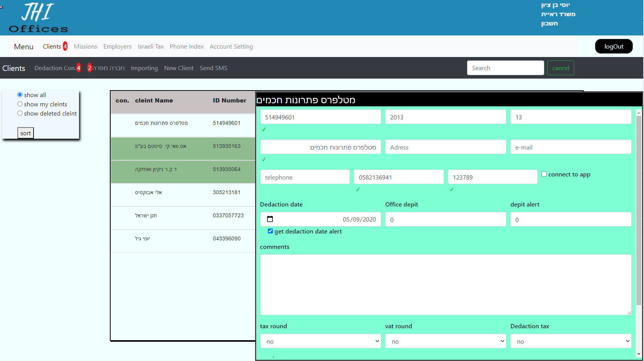Click the red badge on Dedaction Con.
This screenshot has width=644, height=361.
[78, 68]
